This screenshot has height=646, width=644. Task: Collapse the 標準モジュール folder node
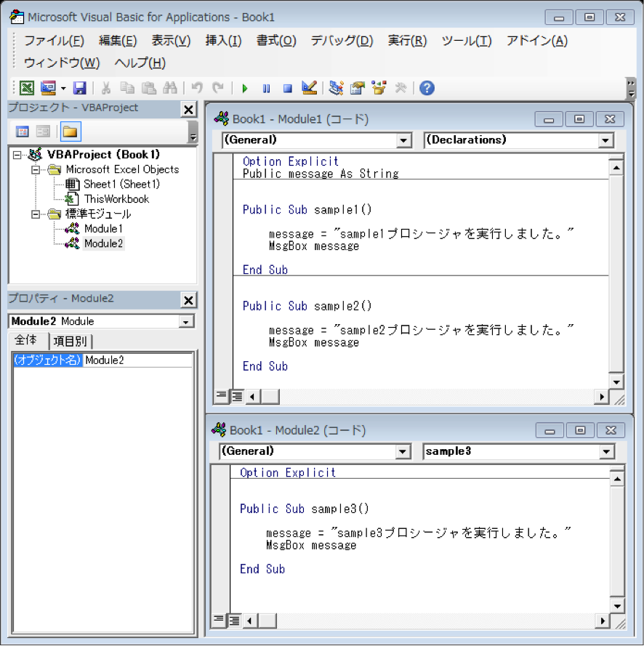click(36, 214)
